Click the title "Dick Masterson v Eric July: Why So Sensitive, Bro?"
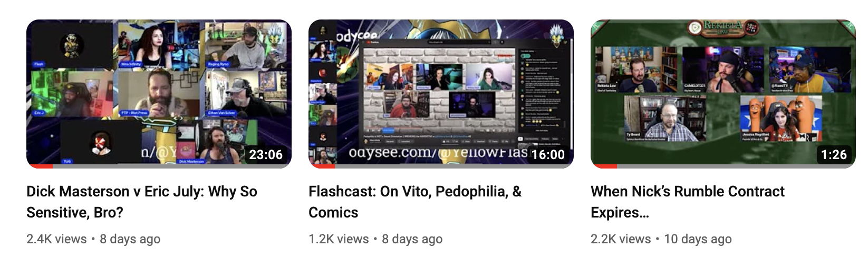The width and height of the screenshot is (868, 257). point(142,202)
